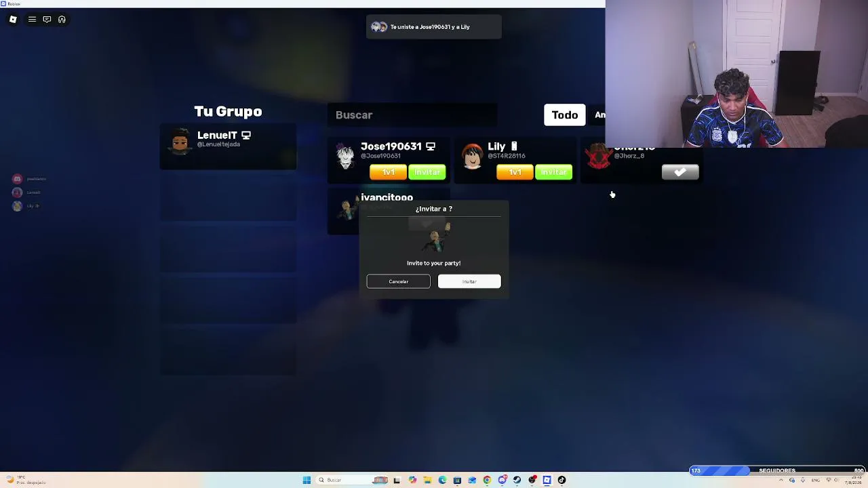Invite Jose190631 with green Invitar button

point(427,172)
